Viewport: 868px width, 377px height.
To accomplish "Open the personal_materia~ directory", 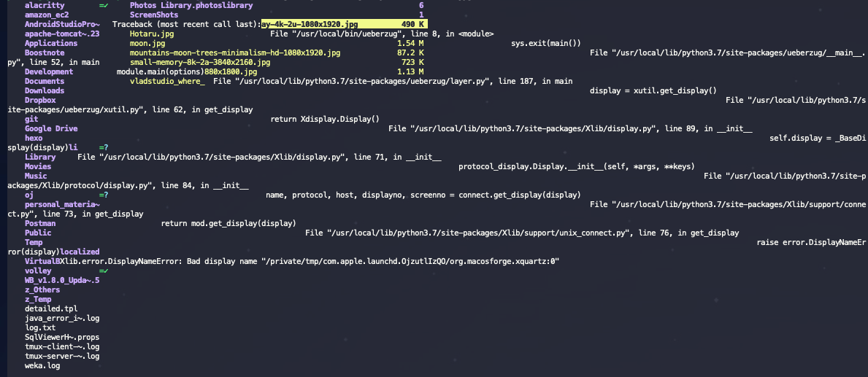I will 62,204.
